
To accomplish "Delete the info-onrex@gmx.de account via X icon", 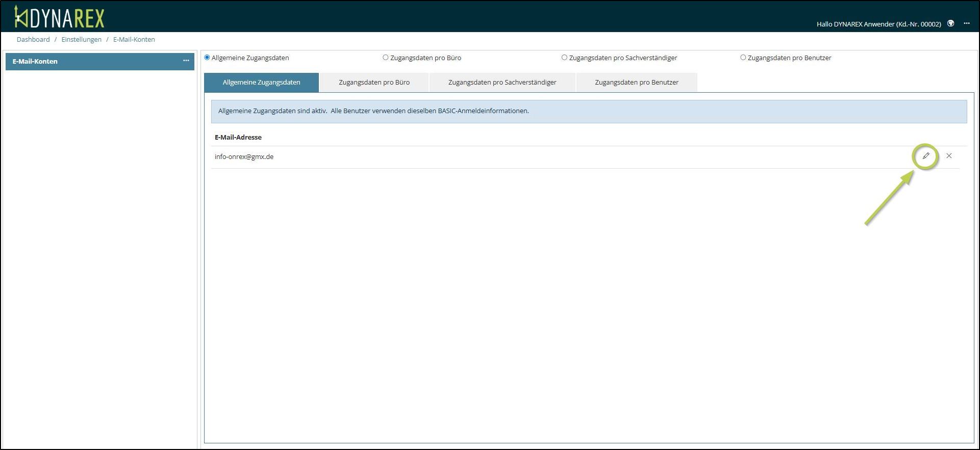I will (x=949, y=156).
